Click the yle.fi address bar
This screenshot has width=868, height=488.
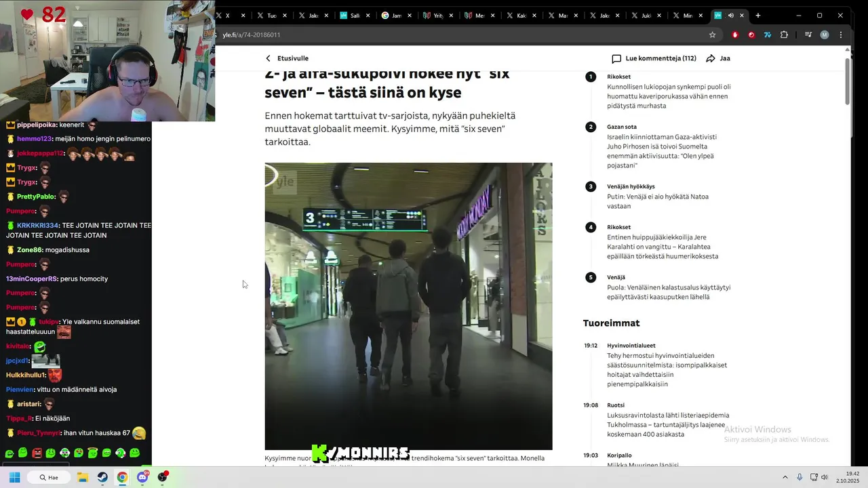[461, 35]
